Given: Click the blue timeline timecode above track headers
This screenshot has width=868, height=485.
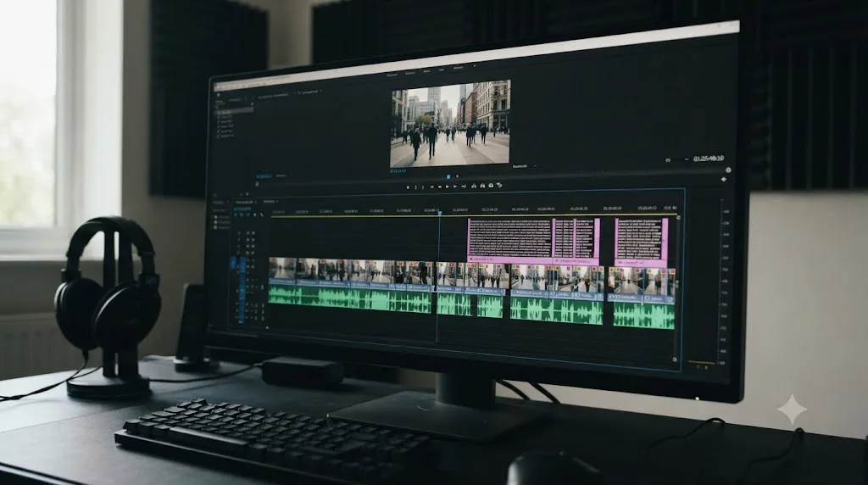Looking at the screenshot, I should pos(242,209).
